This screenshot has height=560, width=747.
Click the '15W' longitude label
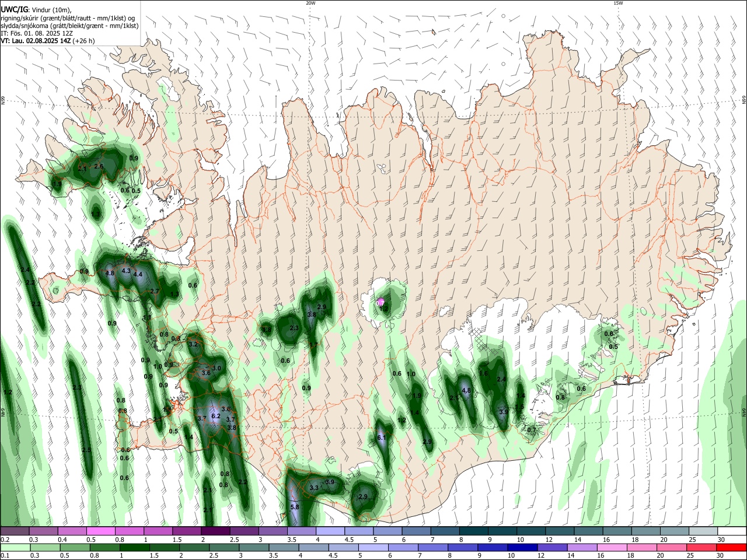coord(617,3)
